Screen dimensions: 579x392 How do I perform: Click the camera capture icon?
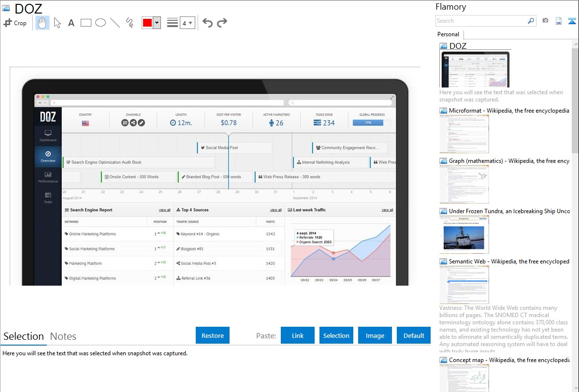click(545, 21)
